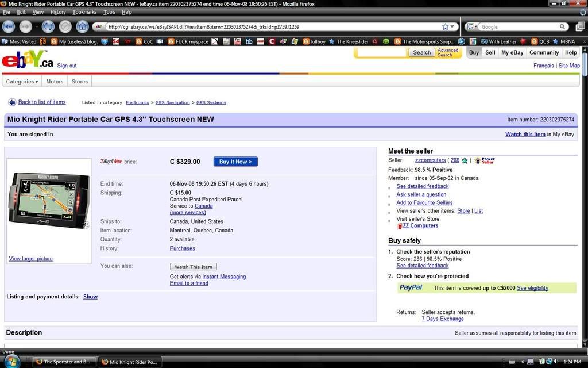The width and height of the screenshot is (588, 368).
Task: Open the 7 Days Exchange link
Action: pos(443,319)
